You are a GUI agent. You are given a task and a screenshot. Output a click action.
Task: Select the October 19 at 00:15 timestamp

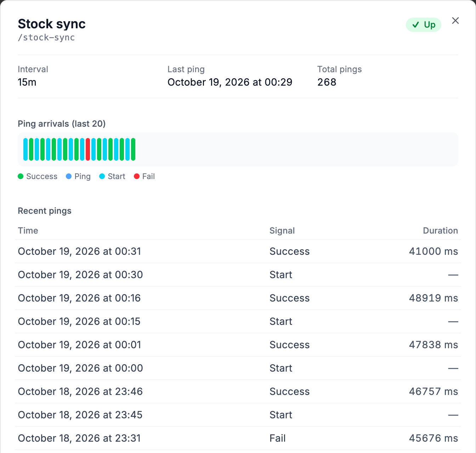coord(79,321)
